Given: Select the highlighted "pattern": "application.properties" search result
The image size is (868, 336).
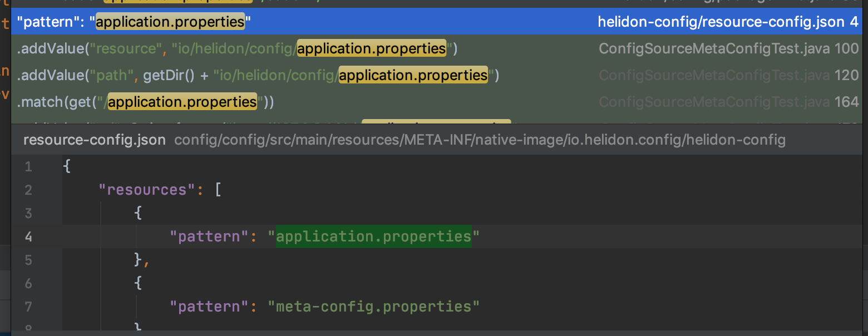Looking at the screenshot, I should [x=167, y=22].
